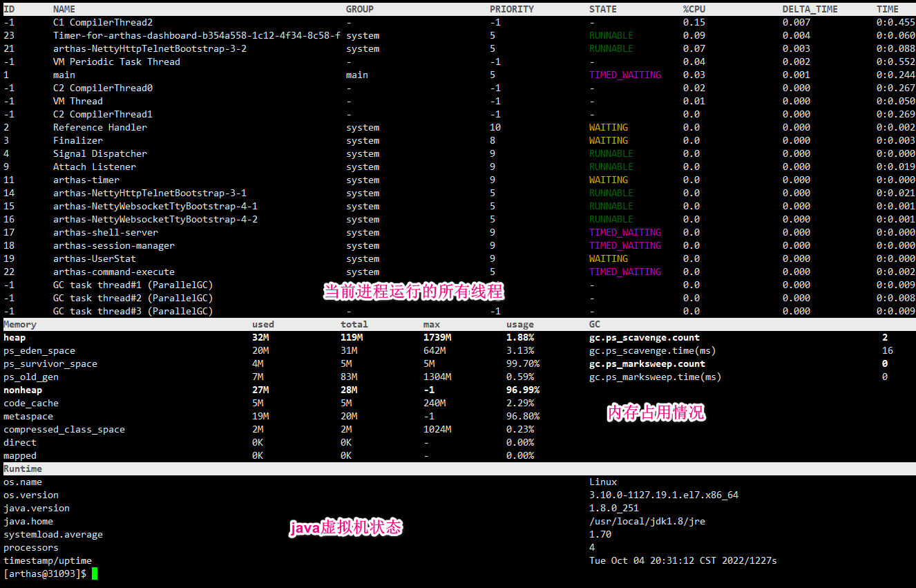This screenshot has width=916, height=588.
Task: Select the direct memory row label
Action: 20,442
